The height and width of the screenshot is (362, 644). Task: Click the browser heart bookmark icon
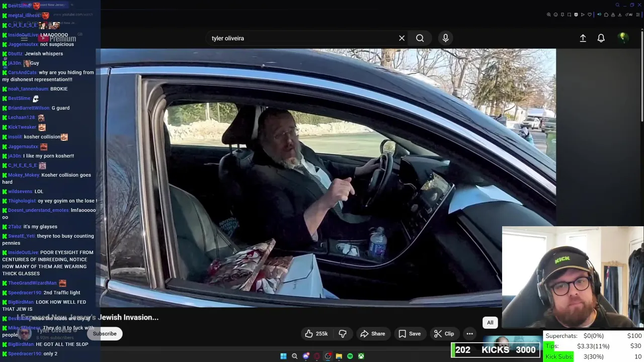(590, 15)
